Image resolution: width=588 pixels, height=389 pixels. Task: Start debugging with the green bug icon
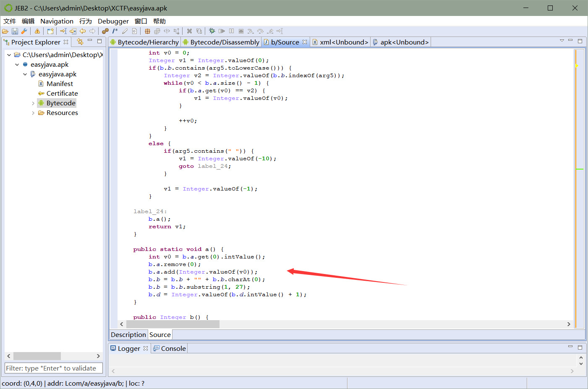pyautogui.click(x=212, y=31)
